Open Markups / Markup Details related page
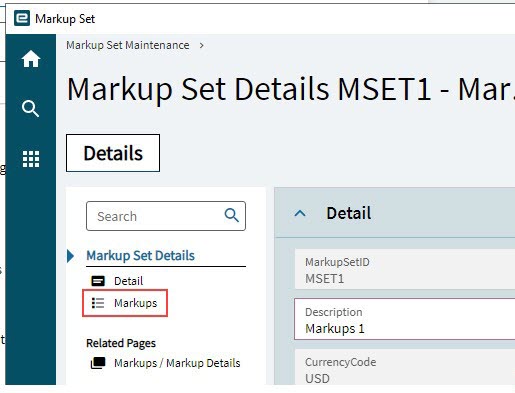 177,363
